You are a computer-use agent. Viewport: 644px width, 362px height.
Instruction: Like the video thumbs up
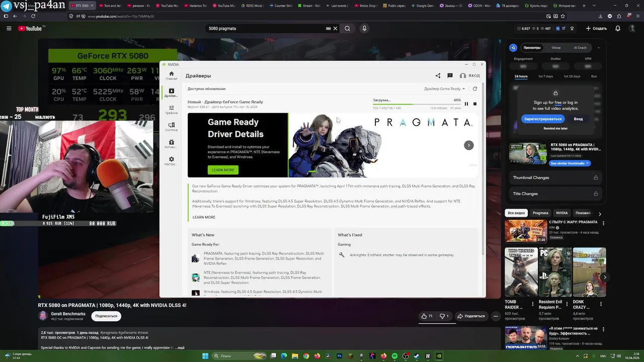coord(427,316)
